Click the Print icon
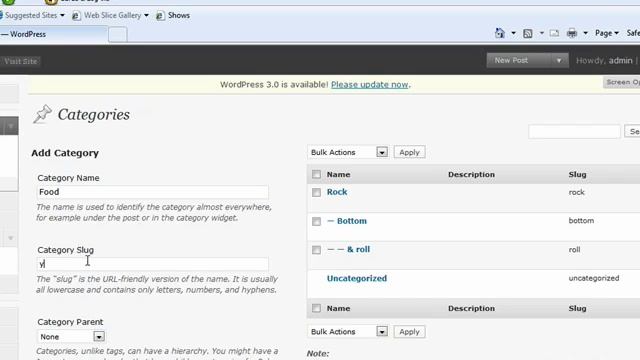640x360 pixels. click(572, 33)
